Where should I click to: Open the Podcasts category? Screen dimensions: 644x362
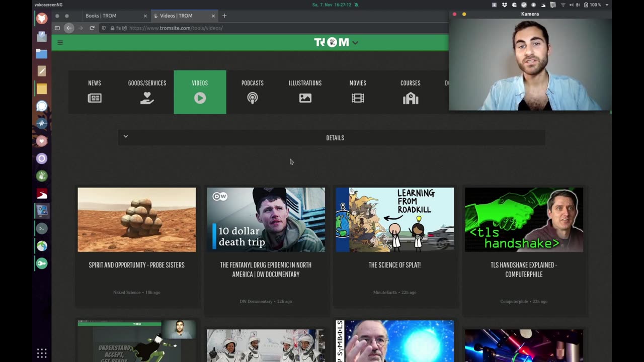(253, 92)
